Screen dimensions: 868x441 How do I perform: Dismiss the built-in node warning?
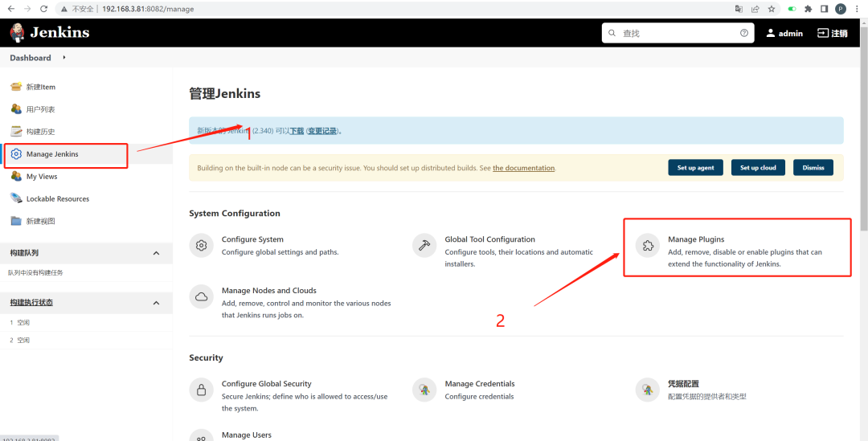[813, 168]
